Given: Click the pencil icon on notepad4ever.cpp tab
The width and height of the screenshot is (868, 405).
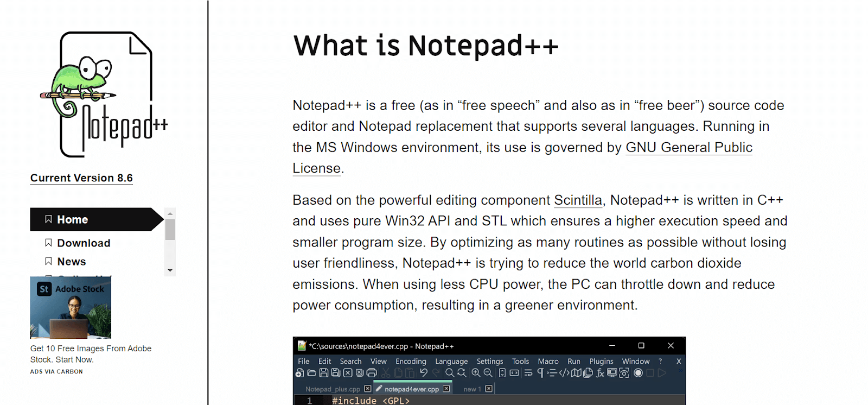Looking at the screenshot, I should pos(379,388).
